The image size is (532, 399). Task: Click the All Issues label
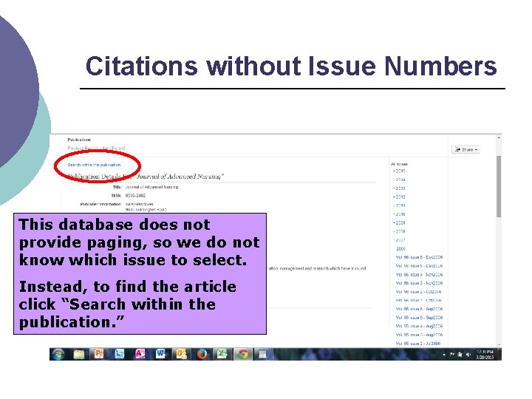point(399,164)
